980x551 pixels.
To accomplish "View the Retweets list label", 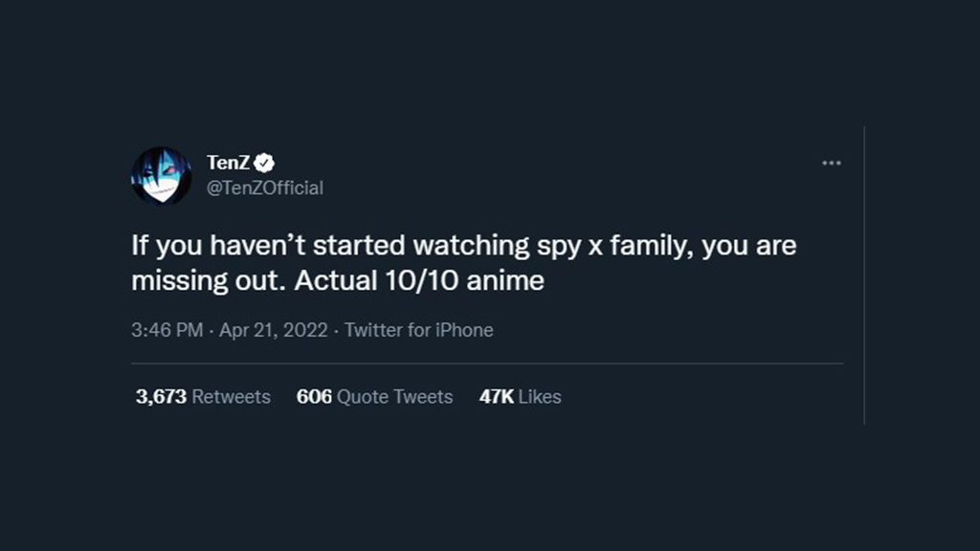I will (232, 396).
